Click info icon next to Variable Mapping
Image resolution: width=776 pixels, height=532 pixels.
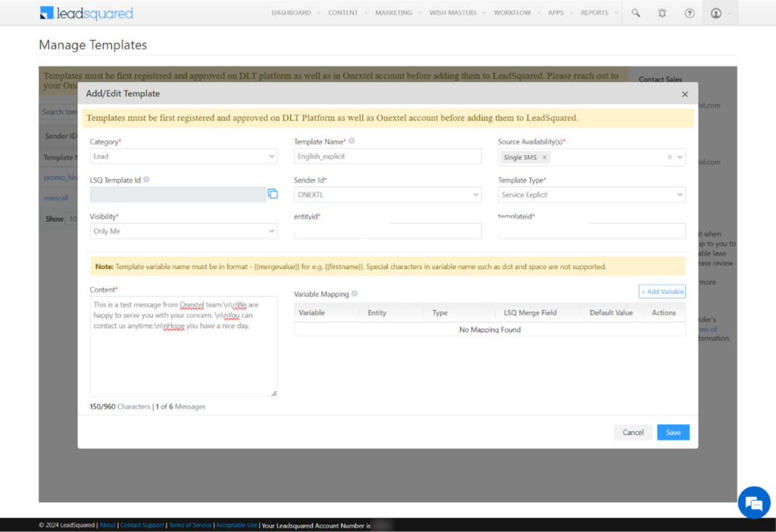coord(355,293)
